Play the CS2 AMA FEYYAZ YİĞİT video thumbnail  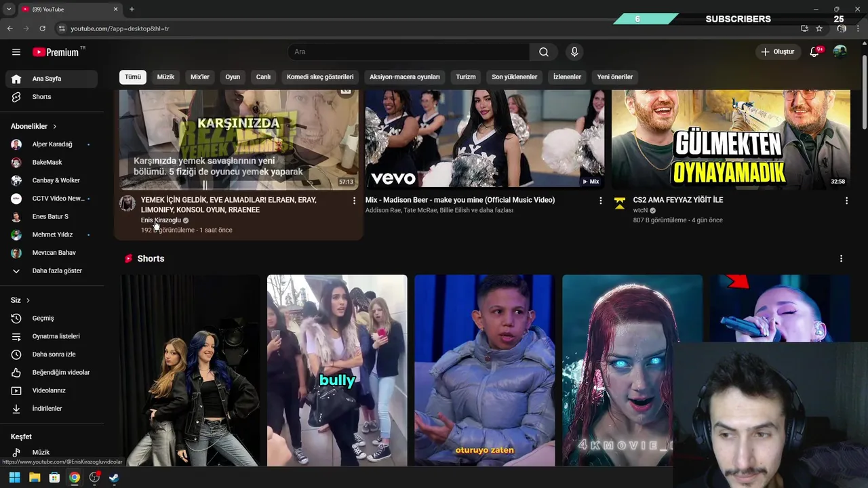731,140
